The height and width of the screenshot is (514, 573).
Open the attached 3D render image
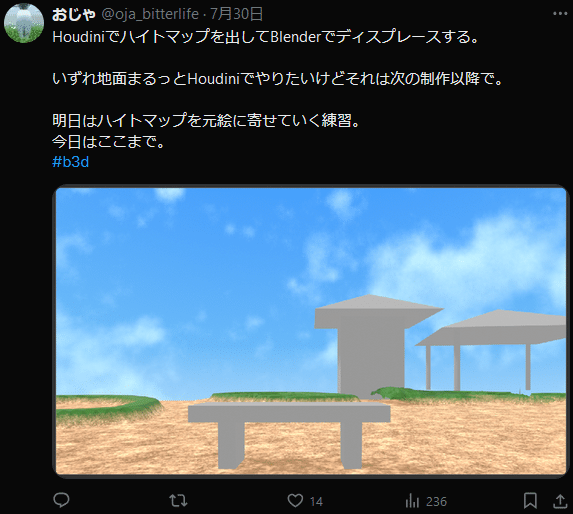coord(311,331)
